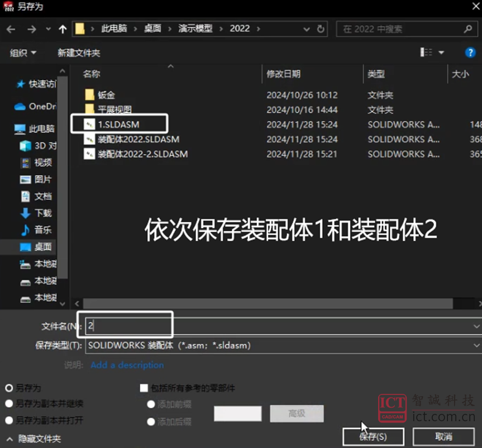
Task: Sort by 名称 column header
Action: [92, 74]
